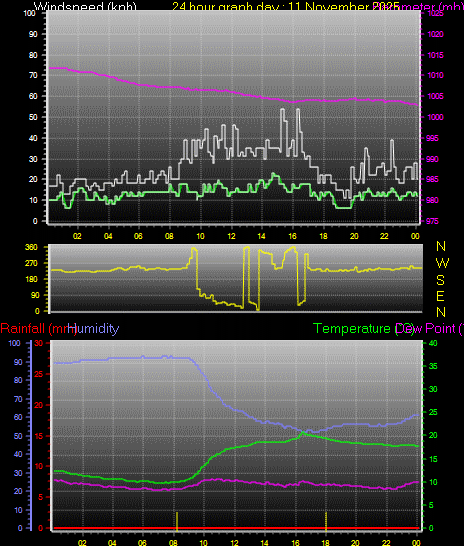The width and height of the screenshot is (464, 546).
Task: Click the yellow E compass letter
Action: pos(440,296)
